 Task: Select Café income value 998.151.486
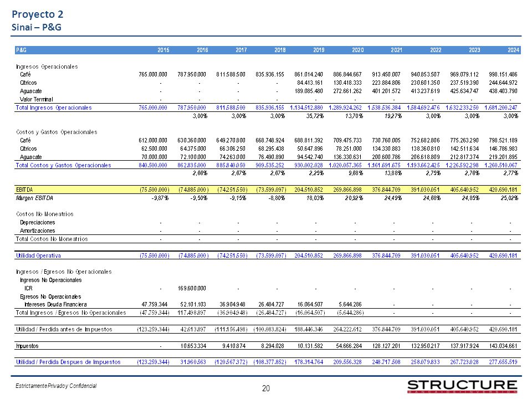503,74
